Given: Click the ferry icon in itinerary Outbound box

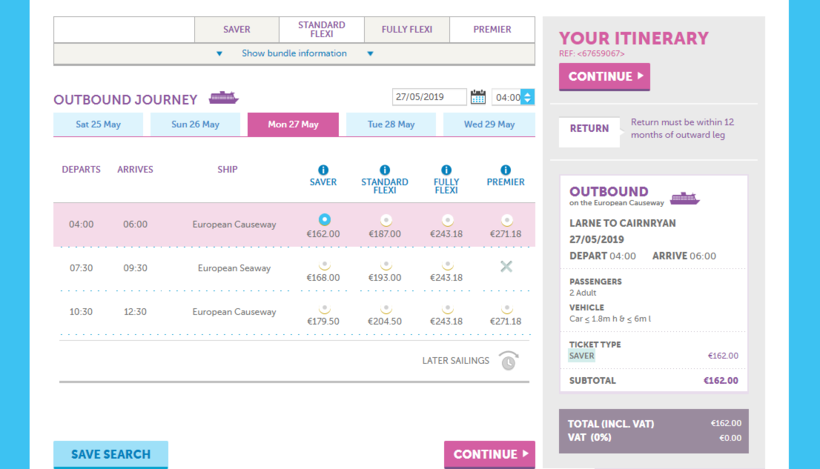Looking at the screenshot, I should coord(684,198).
